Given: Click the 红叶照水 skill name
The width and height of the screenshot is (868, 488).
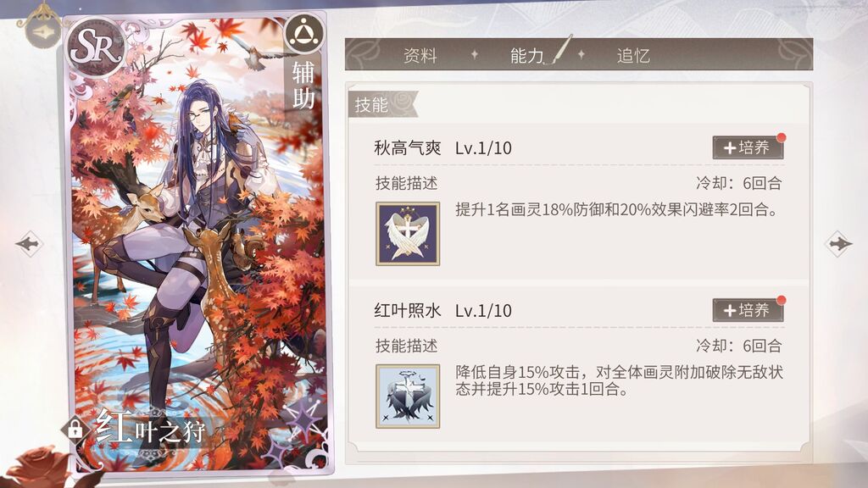Looking at the screenshot, I should 408,310.
